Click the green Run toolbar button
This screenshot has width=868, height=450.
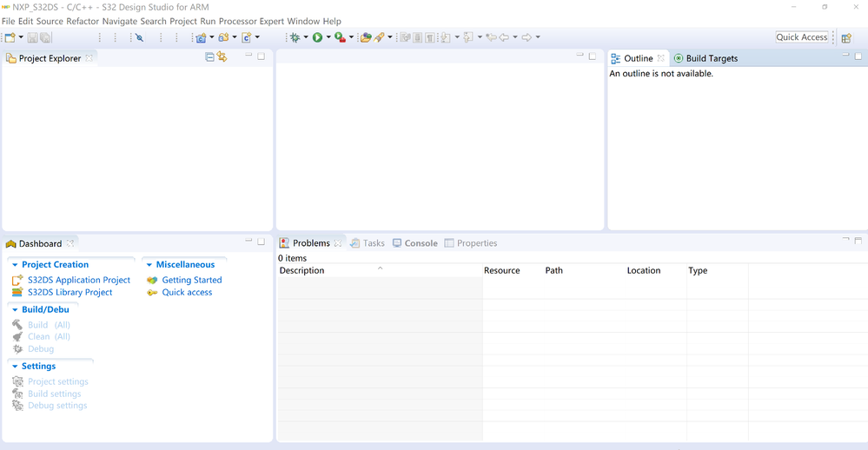(317, 37)
